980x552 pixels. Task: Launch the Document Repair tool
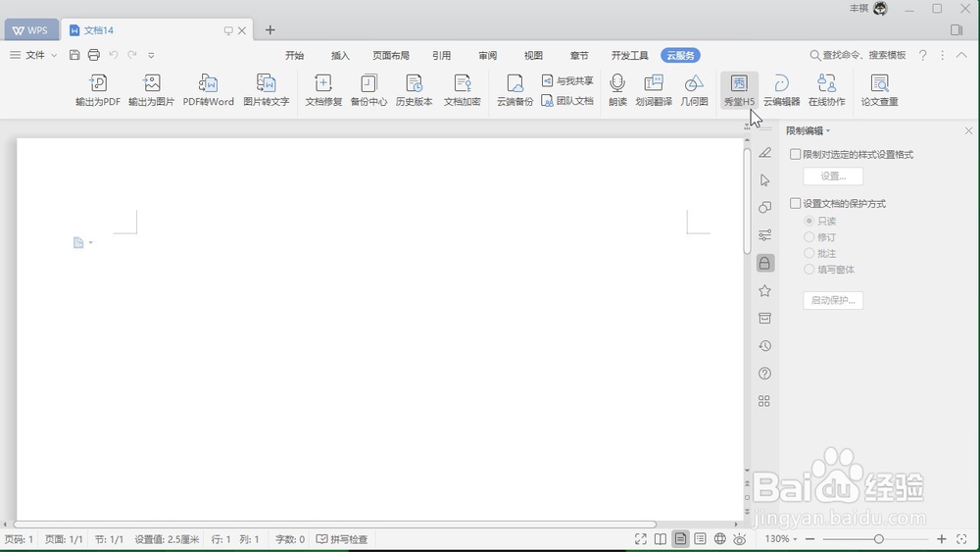(x=323, y=89)
